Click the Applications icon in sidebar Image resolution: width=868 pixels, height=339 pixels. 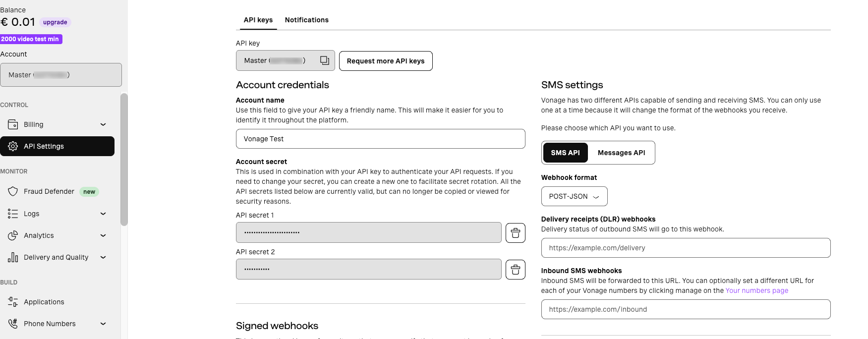13,302
